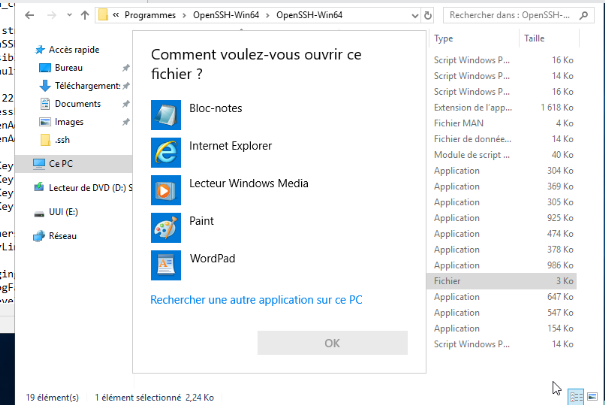Select Ce PC in navigation pane
The height and width of the screenshot is (405, 605).
(x=61, y=163)
